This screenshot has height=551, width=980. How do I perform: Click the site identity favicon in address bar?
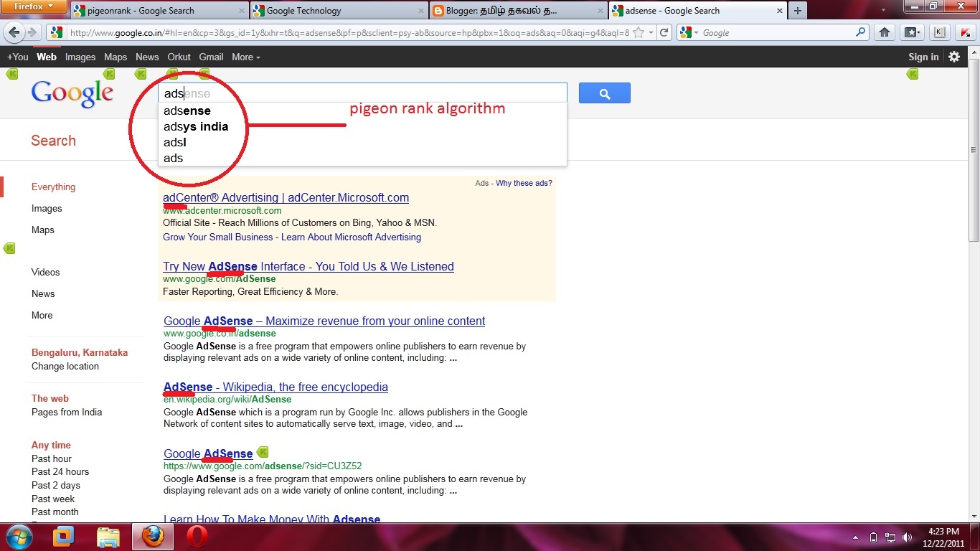pyautogui.click(x=57, y=32)
